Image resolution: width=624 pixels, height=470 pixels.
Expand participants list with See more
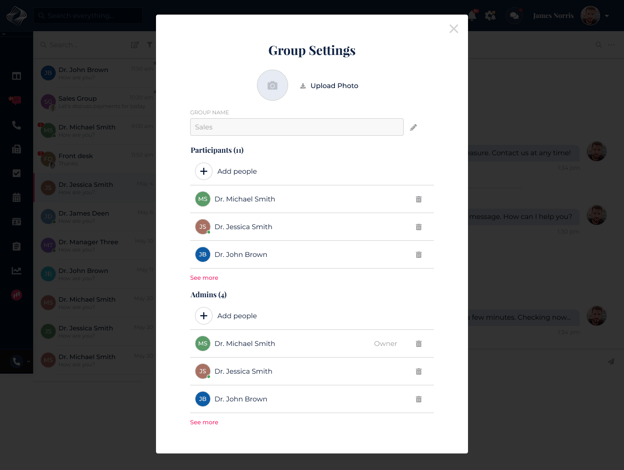[204, 278]
